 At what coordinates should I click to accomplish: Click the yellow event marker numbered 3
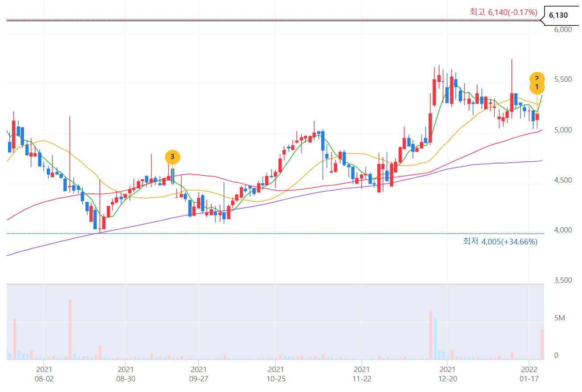pos(173,157)
